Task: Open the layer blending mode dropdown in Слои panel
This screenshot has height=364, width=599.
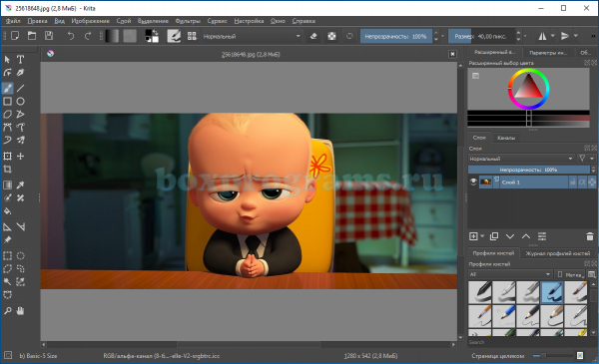Action: click(521, 159)
